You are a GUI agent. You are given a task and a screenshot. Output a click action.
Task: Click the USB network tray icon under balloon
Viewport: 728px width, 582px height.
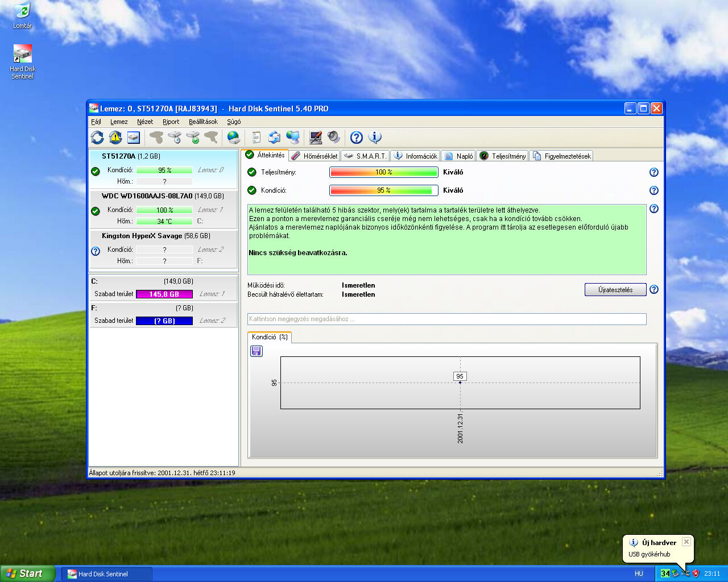(686, 573)
